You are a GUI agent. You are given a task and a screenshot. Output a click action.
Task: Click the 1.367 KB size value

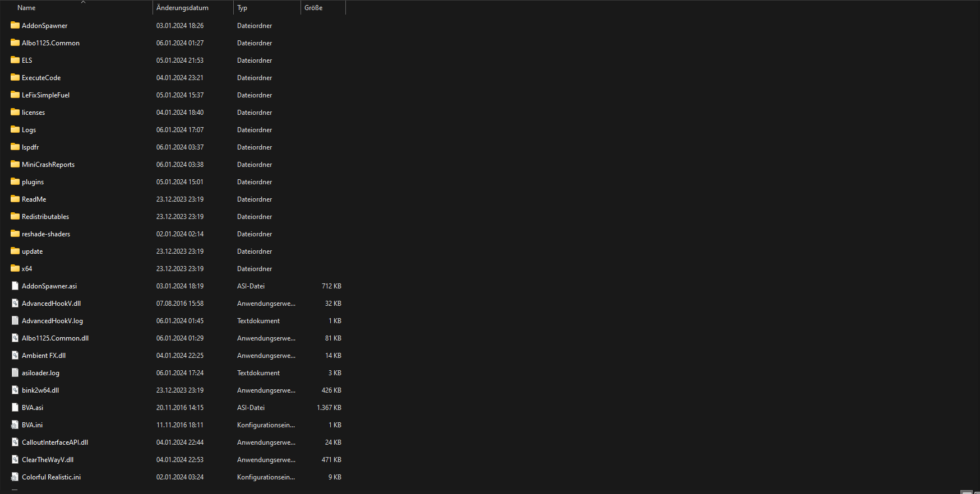pyautogui.click(x=329, y=408)
